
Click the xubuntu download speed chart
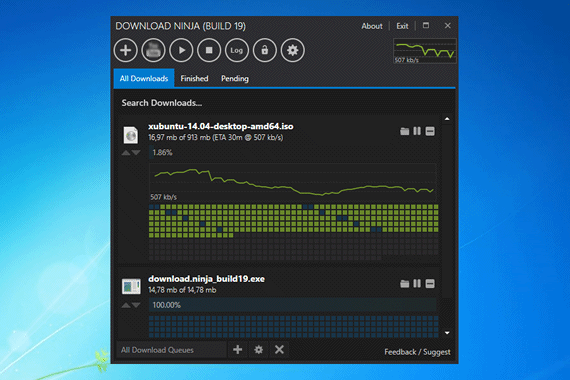point(293,183)
